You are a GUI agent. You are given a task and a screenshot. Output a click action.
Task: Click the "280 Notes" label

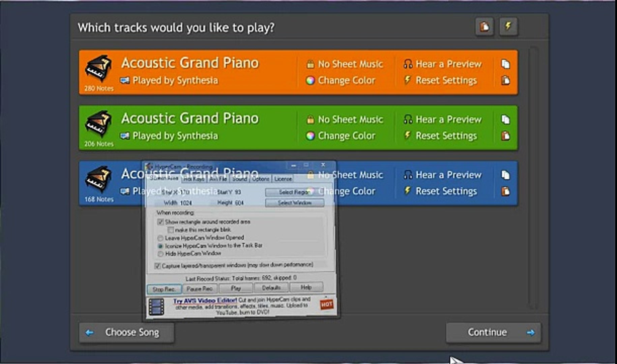point(99,89)
